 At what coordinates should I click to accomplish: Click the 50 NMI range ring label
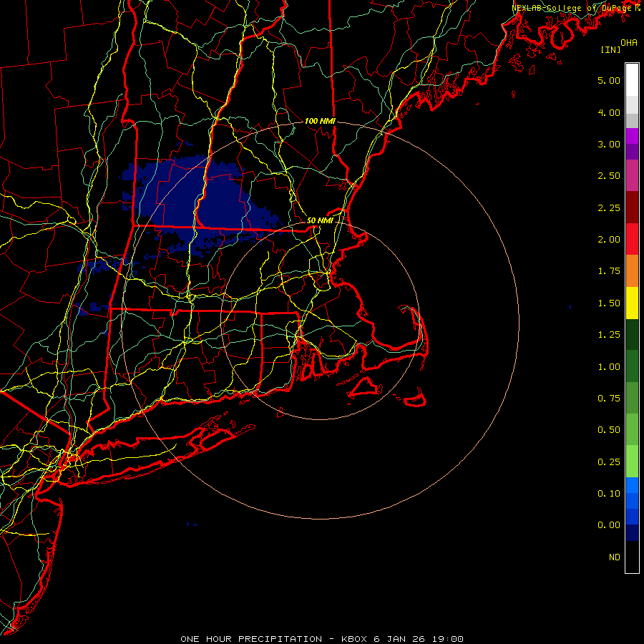(x=320, y=220)
